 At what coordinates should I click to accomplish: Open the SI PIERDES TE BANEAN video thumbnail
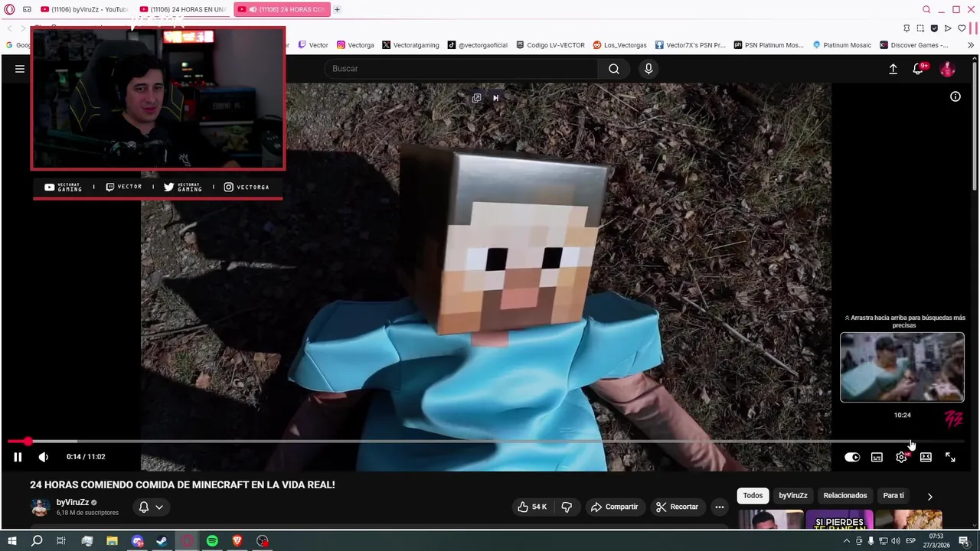[x=839, y=520]
